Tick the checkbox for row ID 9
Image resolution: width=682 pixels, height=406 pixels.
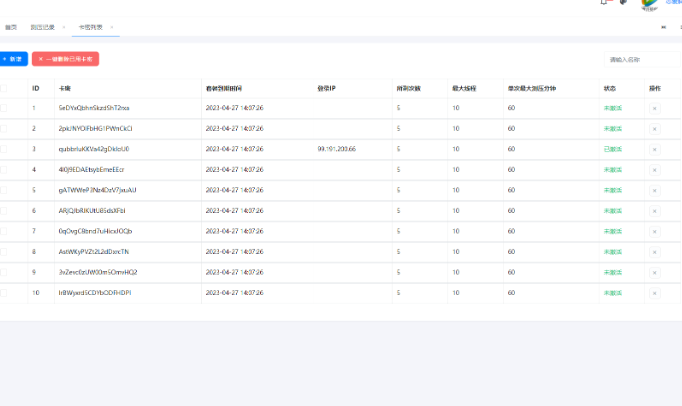tap(3, 272)
